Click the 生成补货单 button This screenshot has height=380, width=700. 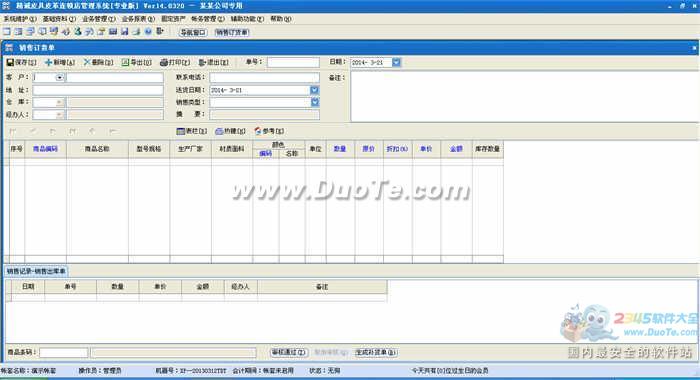tap(376, 352)
